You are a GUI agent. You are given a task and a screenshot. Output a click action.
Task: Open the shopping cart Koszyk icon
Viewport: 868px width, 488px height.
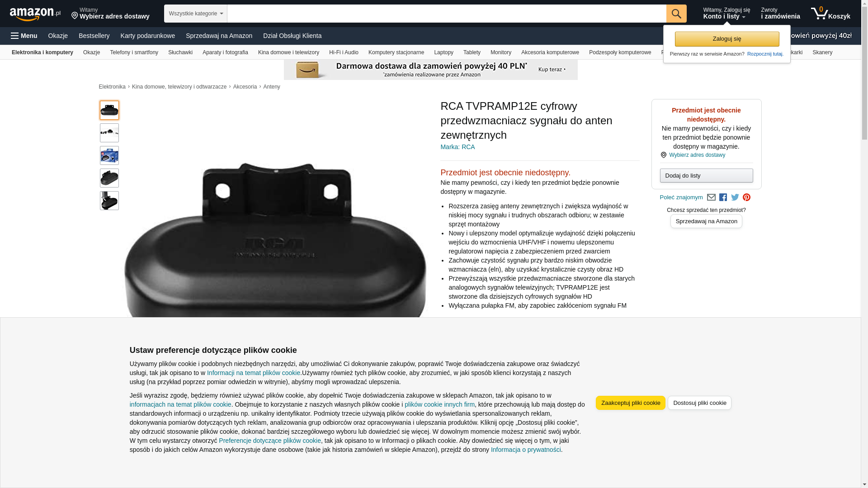coord(830,14)
